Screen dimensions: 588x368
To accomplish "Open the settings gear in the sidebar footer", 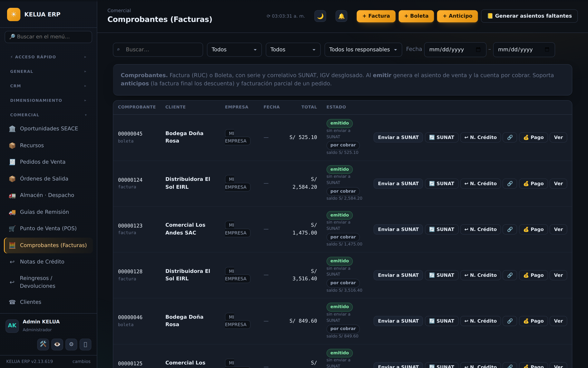I will pos(71,344).
